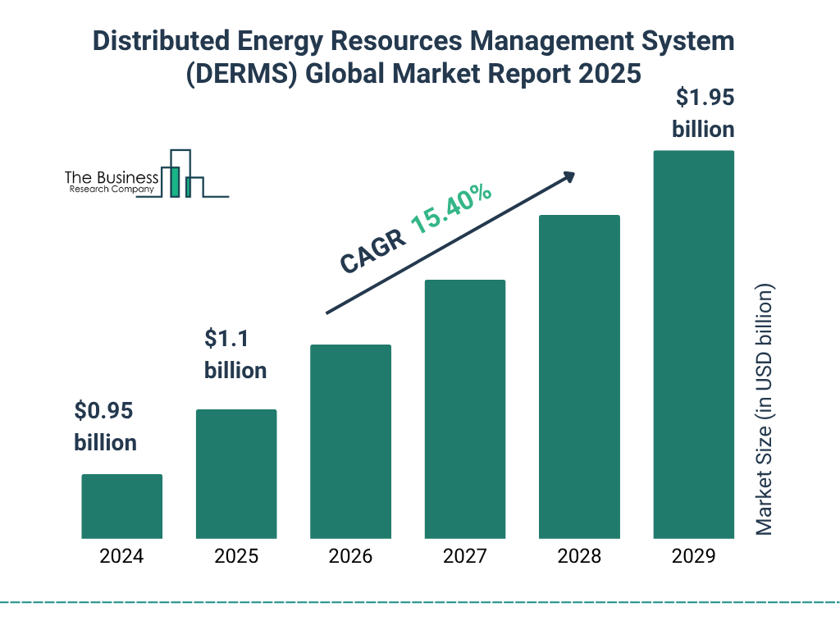Click the 2024 x-axis year label
840x630 pixels.
point(121,556)
